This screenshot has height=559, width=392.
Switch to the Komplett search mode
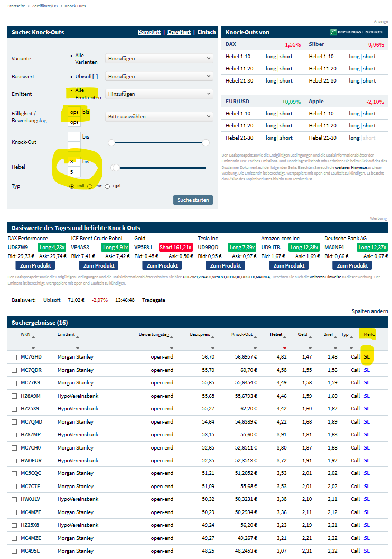[x=149, y=32]
